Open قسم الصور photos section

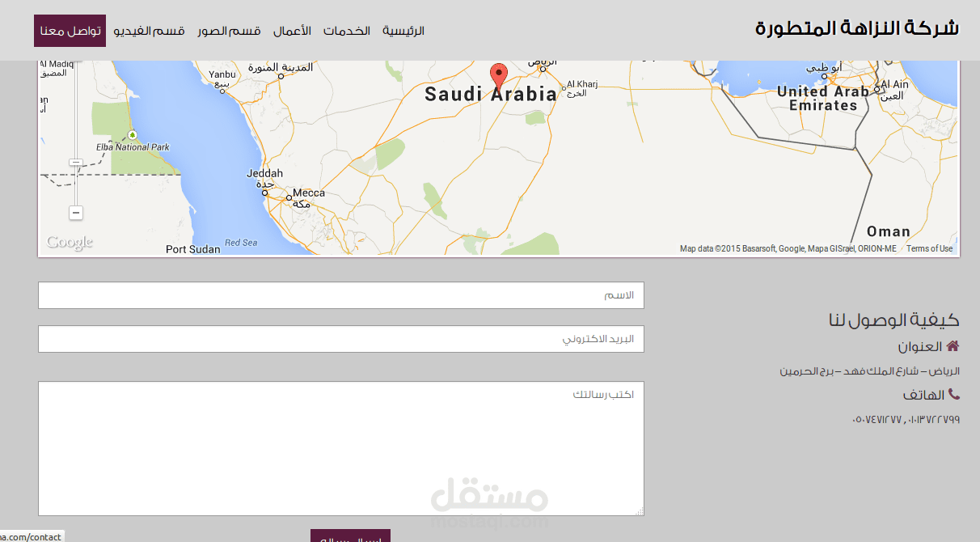(230, 31)
